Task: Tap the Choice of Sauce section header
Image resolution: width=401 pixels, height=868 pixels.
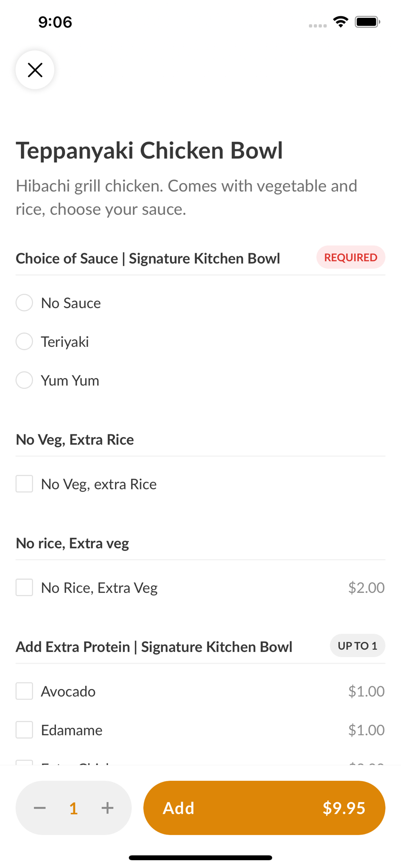Action: click(148, 258)
